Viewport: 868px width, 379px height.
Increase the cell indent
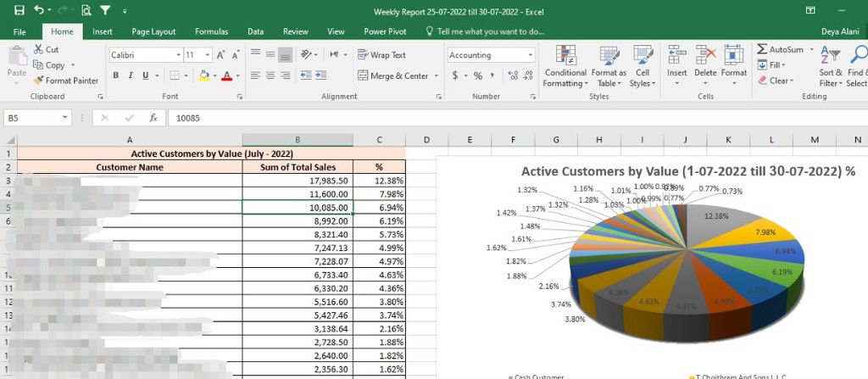pos(320,75)
